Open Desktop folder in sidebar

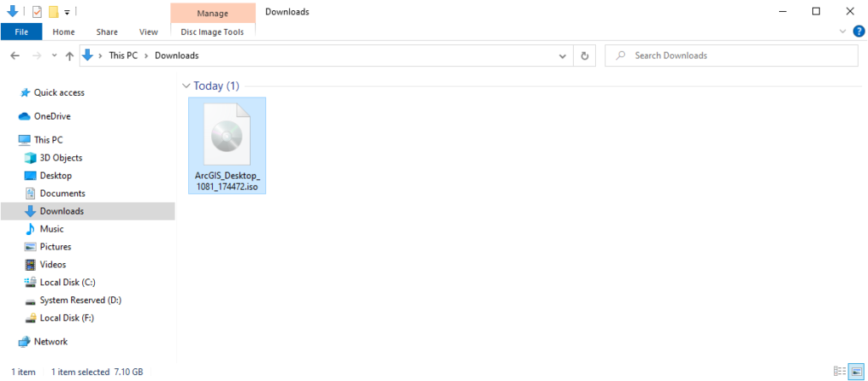coord(55,176)
